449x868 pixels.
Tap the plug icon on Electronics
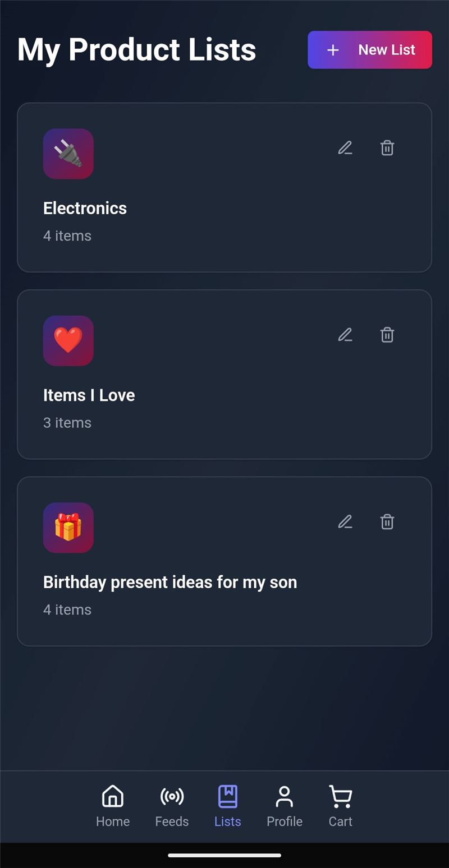[x=68, y=154]
